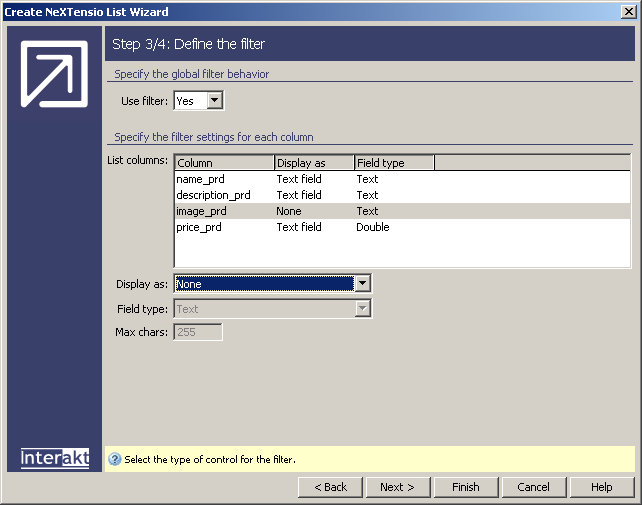642x505 pixels.
Task: Proceed with the Next button
Action: point(397,487)
